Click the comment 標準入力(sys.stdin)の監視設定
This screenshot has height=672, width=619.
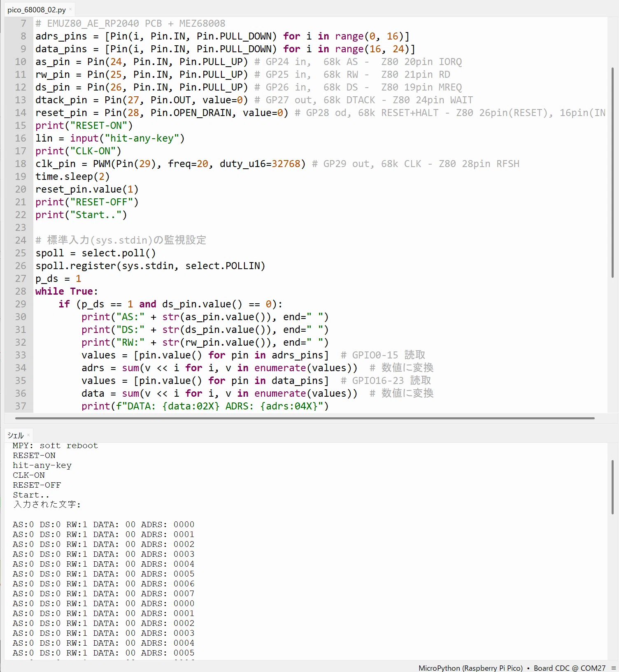pyautogui.click(x=121, y=240)
